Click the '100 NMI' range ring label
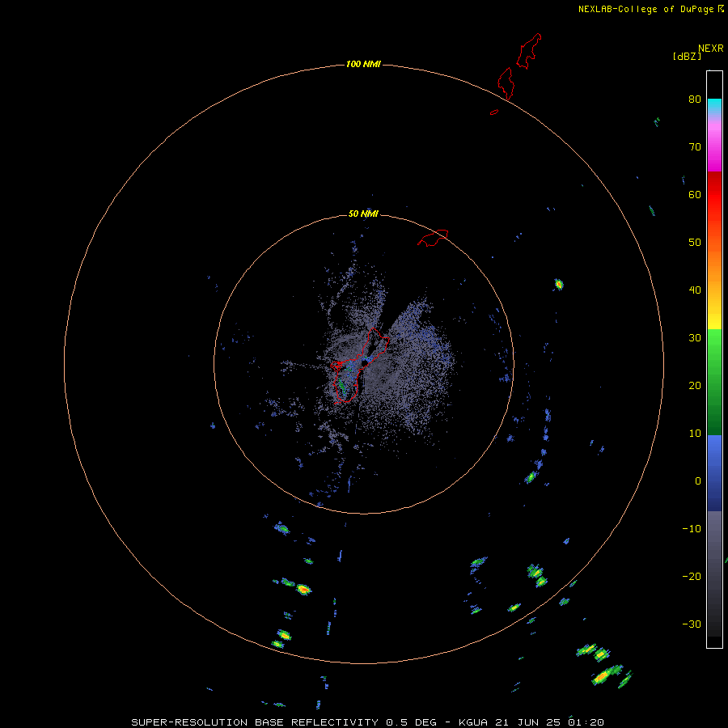 point(363,64)
